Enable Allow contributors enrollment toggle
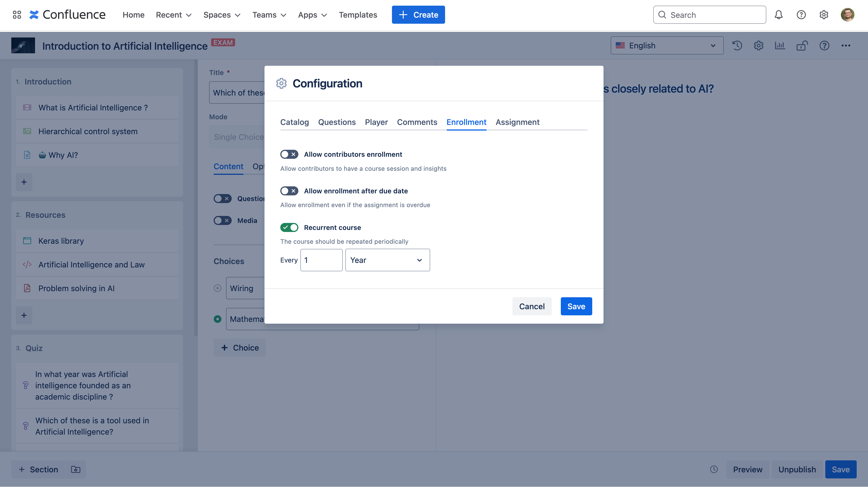Image resolution: width=868 pixels, height=487 pixels. (289, 154)
